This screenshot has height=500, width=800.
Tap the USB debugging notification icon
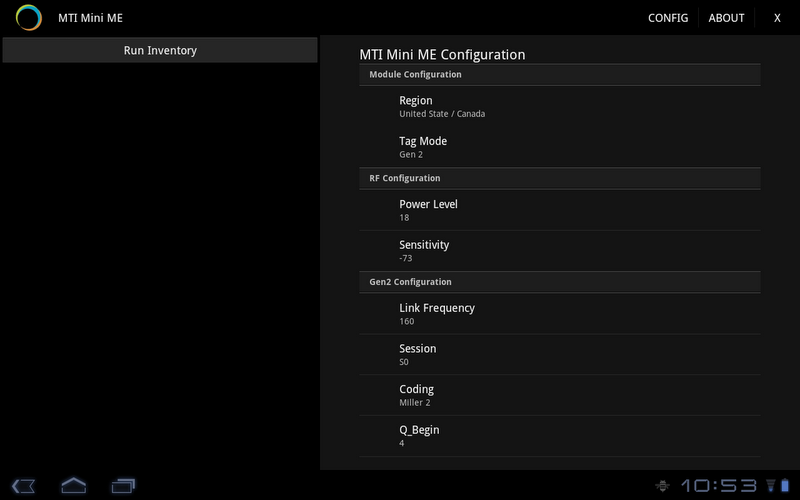(x=663, y=487)
